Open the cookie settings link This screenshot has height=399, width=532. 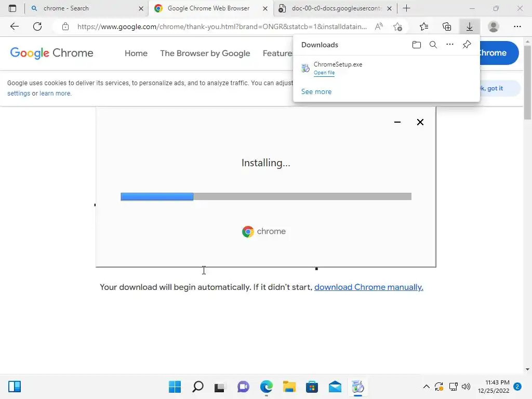19,94
